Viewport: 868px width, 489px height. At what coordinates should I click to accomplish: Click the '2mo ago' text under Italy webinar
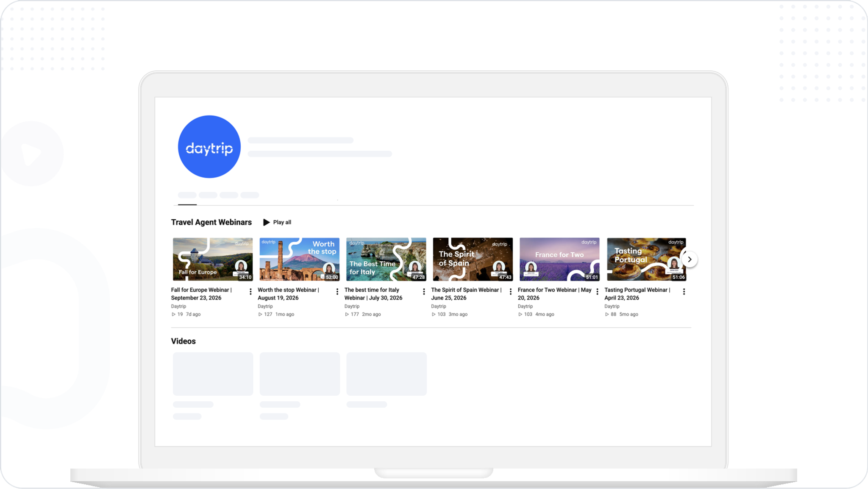[x=371, y=314]
